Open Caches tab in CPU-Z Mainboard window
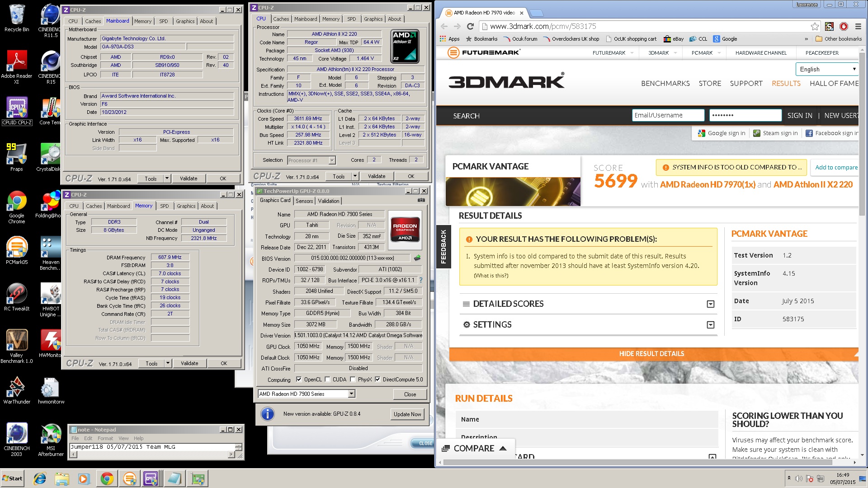The height and width of the screenshot is (488, 868). 93,21
